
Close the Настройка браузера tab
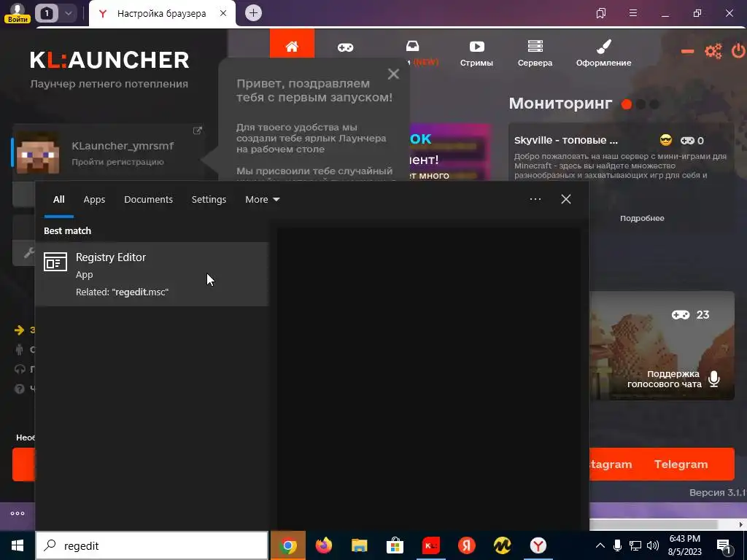(223, 13)
